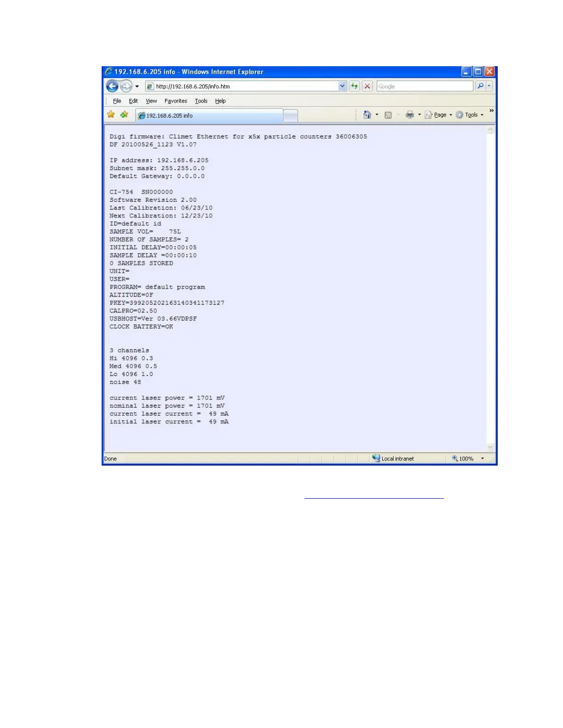
Task: Stop loading with the red X button
Action: (367, 86)
